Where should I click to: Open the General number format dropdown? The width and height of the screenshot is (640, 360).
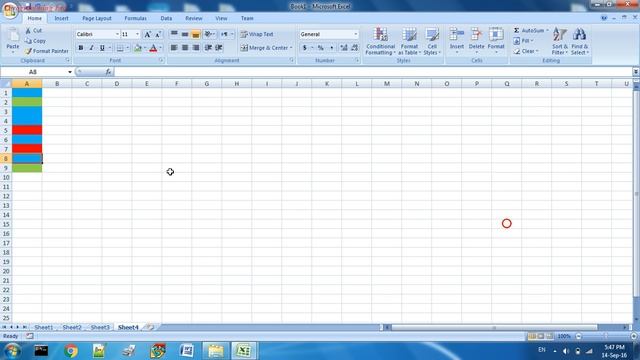pos(356,34)
